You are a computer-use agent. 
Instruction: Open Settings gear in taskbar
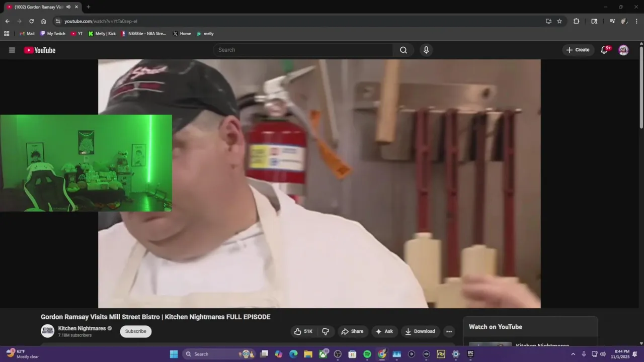click(x=456, y=354)
